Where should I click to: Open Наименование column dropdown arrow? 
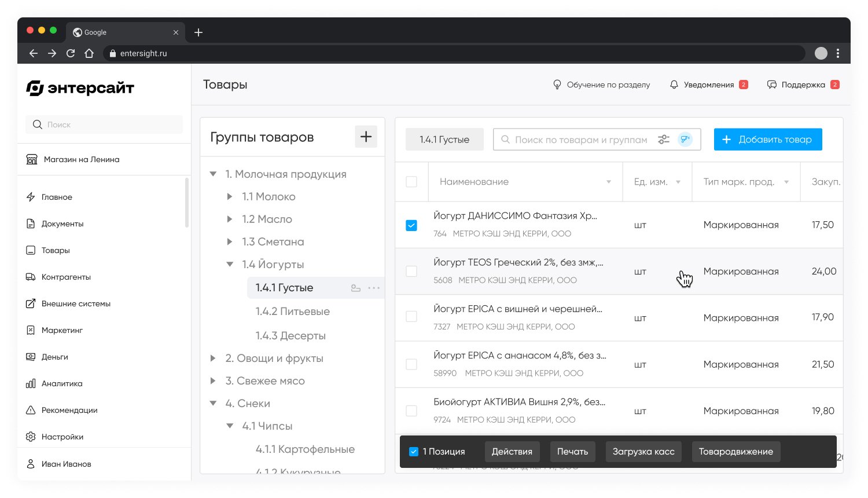pyautogui.click(x=609, y=182)
